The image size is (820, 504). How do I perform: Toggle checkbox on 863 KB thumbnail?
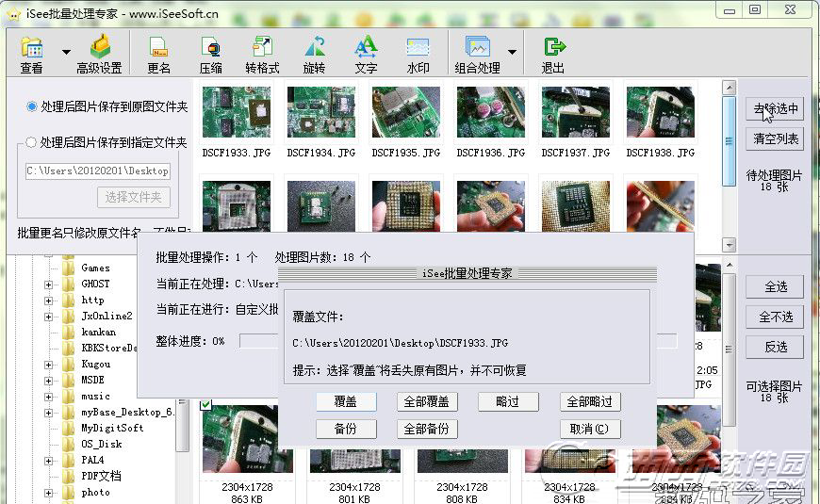(x=206, y=404)
